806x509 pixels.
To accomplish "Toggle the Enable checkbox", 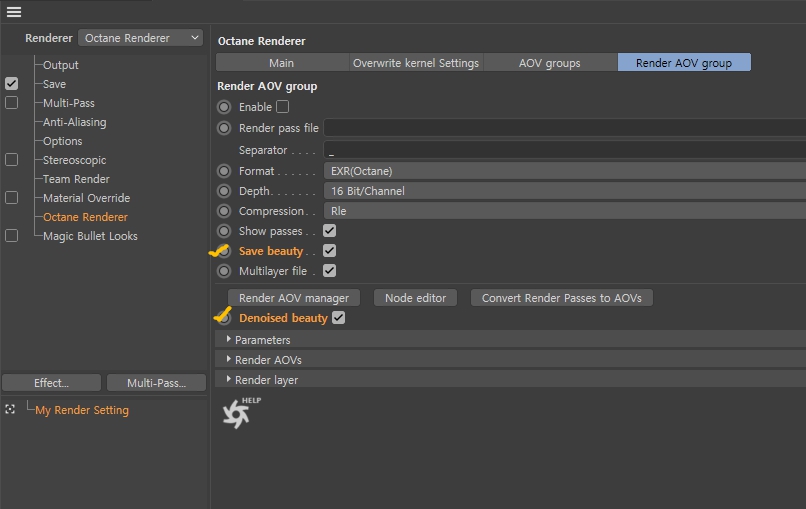I will [x=283, y=106].
